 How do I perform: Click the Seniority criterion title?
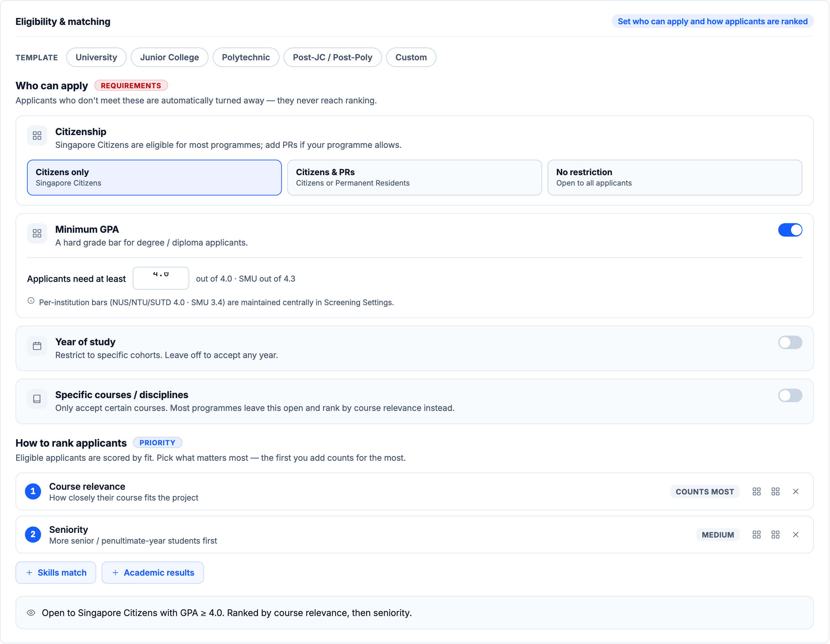pos(68,529)
